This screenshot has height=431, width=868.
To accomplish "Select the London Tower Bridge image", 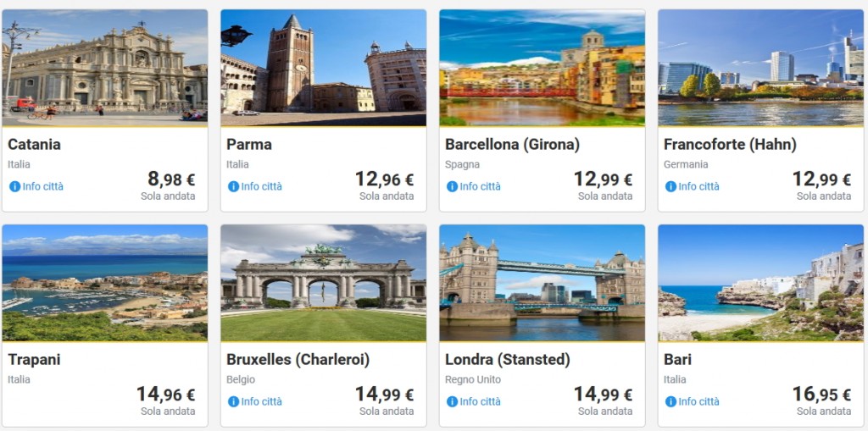I will [x=542, y=283].
